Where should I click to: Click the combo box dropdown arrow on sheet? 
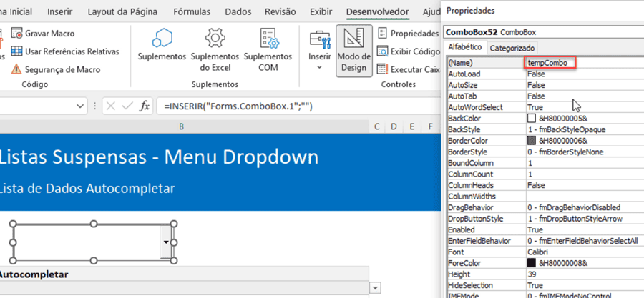click(x=167, y=242)
